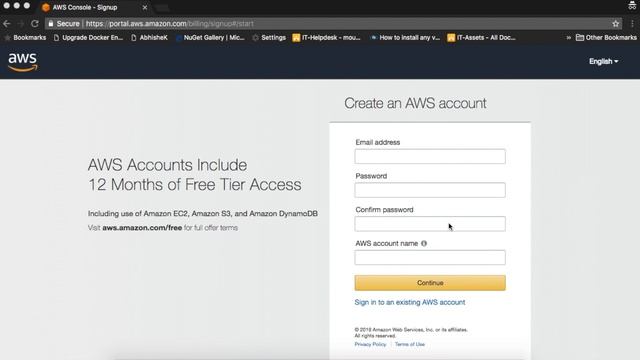Select the Confirm password field
This screenshot has width=640, height=360.
(x=430, y=224)
